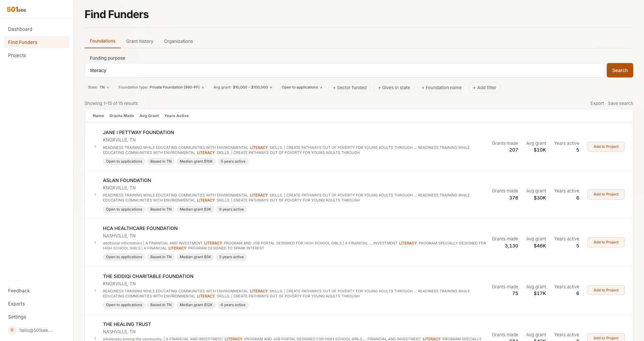
Task: Open Dashboard in the sidebar
Action: click(x=37, y=29)
